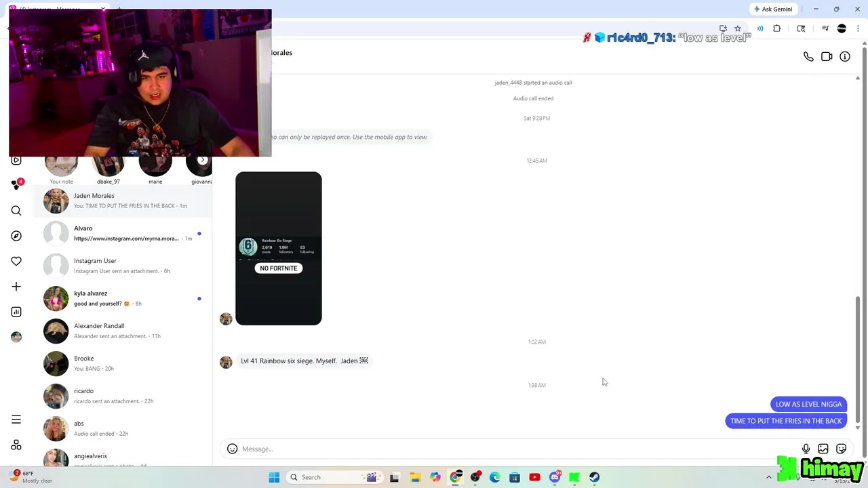Open the kyla alvarez conversation
868x488 pixels.
click(x=123, y=298)
